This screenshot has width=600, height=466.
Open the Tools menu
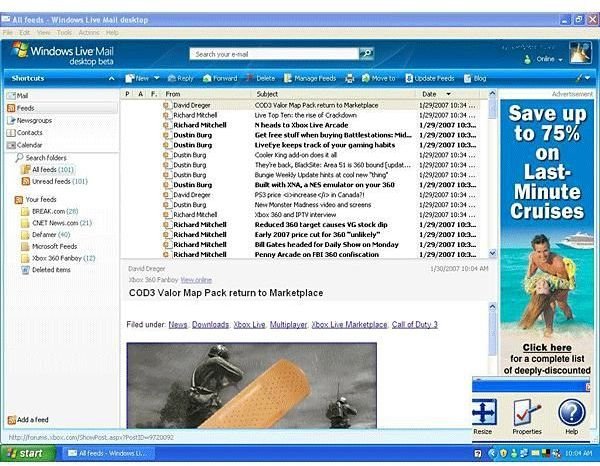pyautogui.click(x=64, y=33)
